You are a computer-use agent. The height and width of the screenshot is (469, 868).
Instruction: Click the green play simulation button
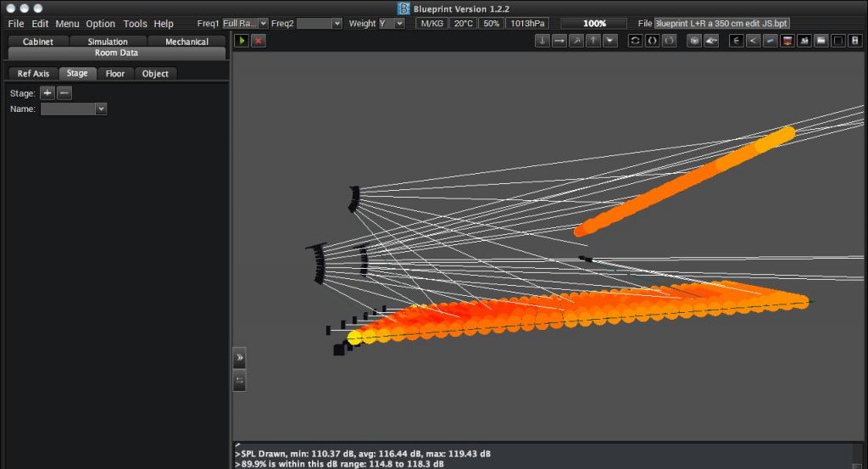click(x=242, y=41)
